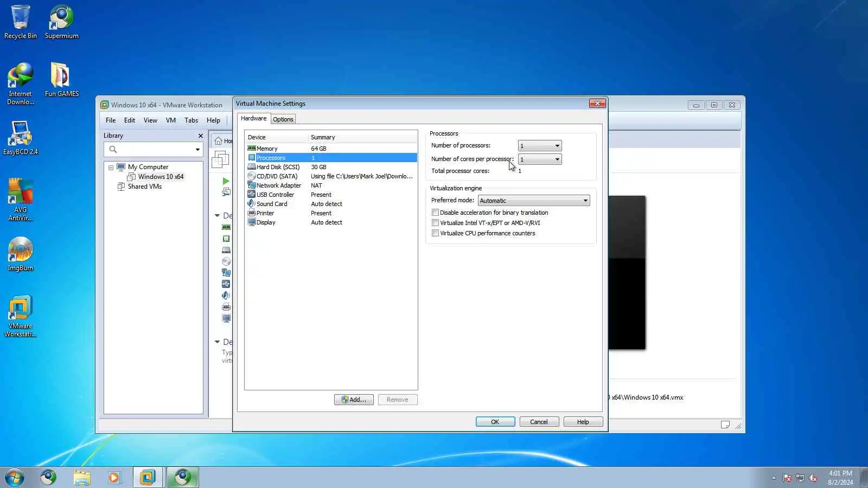The image size is (868, 488).
Task: Open Windows Media Player from the taskbar
Action: (114, 477)
